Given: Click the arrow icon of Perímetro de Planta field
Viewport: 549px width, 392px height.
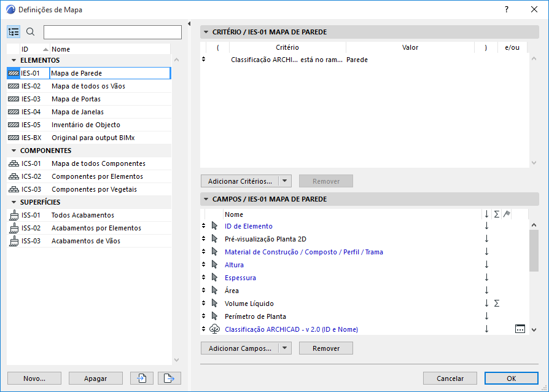Looking at the screenshot, I should (215, 316).
